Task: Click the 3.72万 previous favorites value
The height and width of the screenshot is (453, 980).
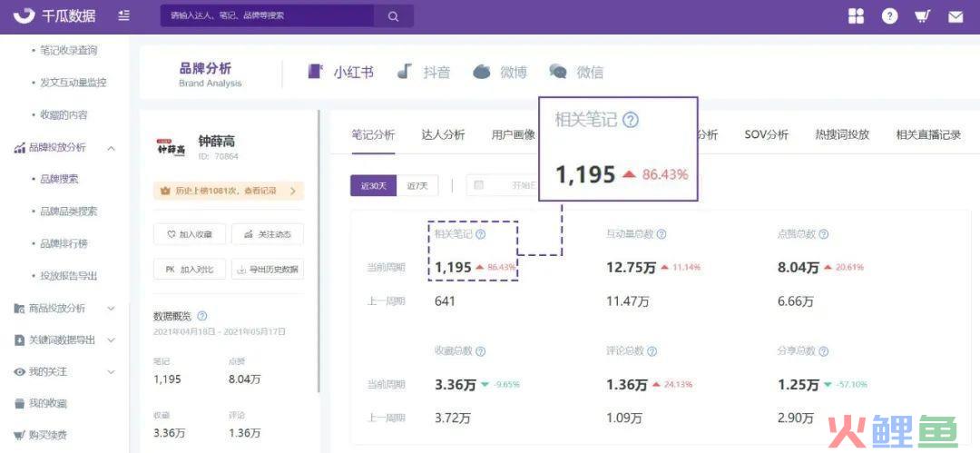Action: click(x=453, y=419)
